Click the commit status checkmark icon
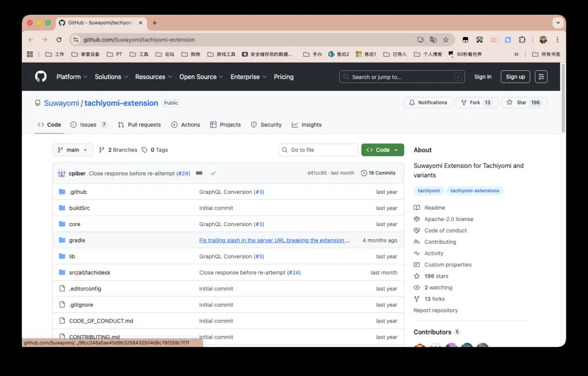Image resolution: width=588 pixels, height=376 pixels. [213, 173]
